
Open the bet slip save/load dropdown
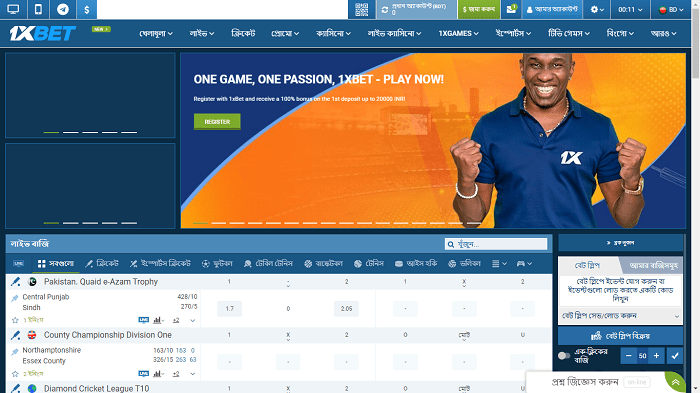pos(621,316)
